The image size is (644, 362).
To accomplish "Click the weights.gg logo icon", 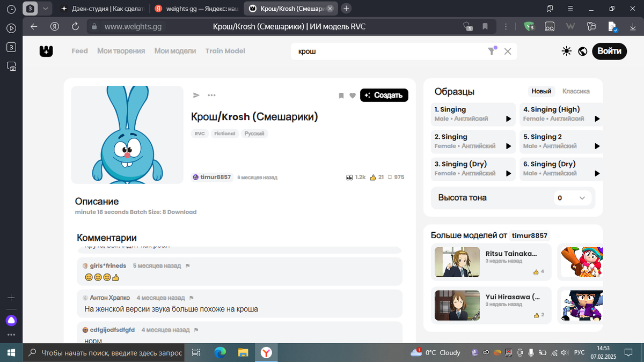I will tap(46, 51).
